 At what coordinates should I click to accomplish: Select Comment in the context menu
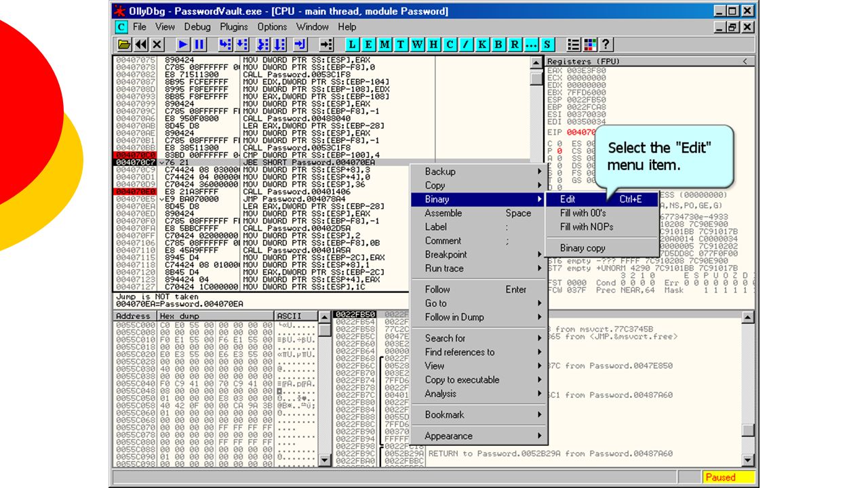(479, 241)
